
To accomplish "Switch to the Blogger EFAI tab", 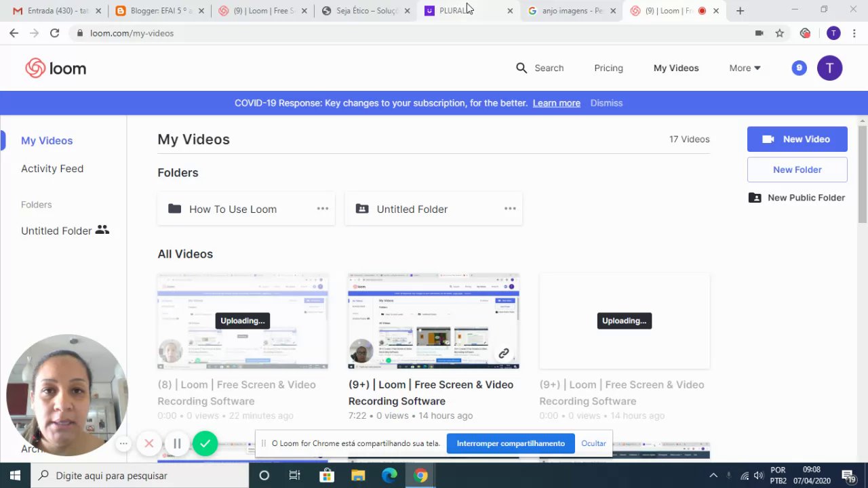I will pyautogui.click(x=159, y=11).
